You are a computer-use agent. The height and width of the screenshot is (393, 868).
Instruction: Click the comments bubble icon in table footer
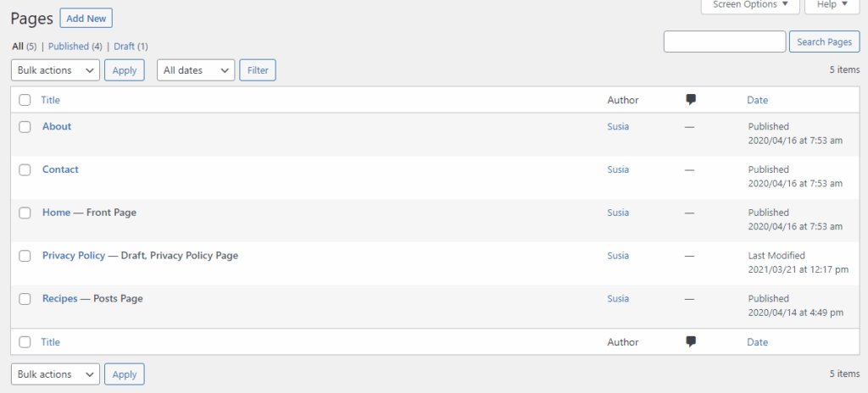tap(691, 342)
